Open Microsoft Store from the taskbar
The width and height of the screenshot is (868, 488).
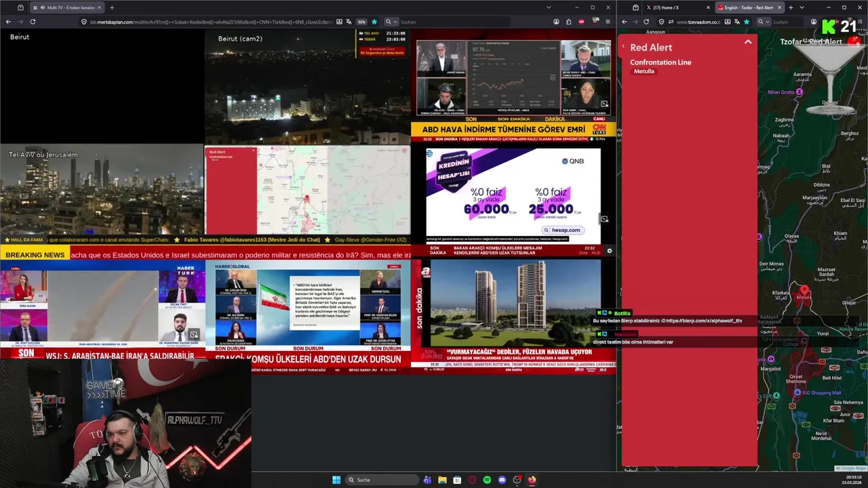coord(457,480)
